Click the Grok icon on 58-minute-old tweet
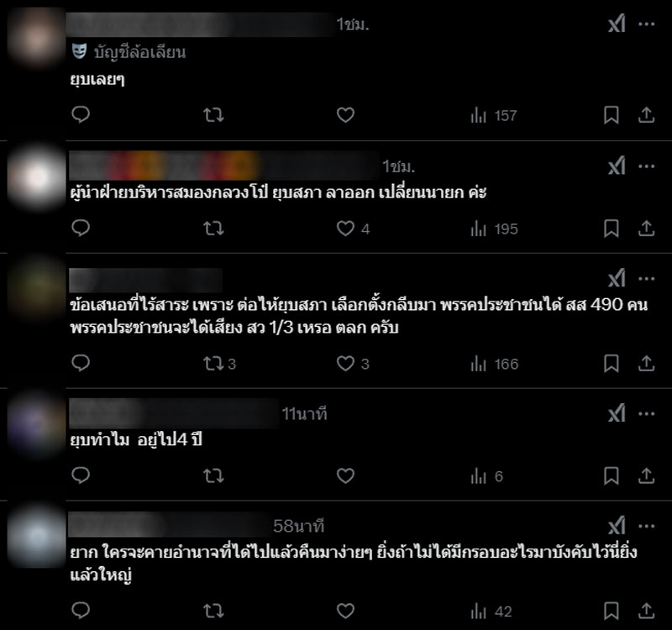This screenshot has height=630, width=672. (x=617, y=526)
